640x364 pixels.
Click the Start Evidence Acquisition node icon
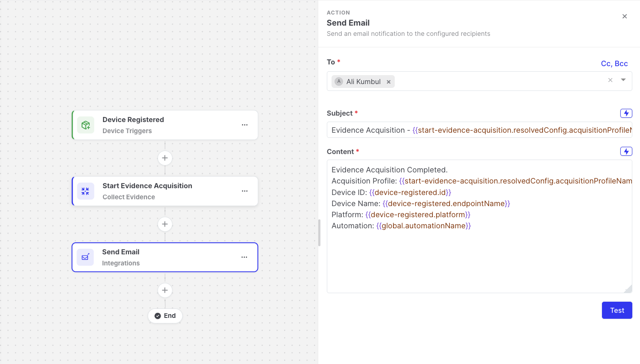coord(85,191)
